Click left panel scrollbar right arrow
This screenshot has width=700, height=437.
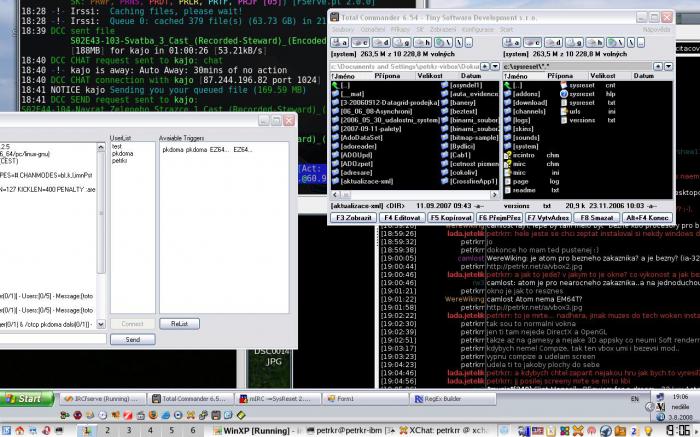494,195
